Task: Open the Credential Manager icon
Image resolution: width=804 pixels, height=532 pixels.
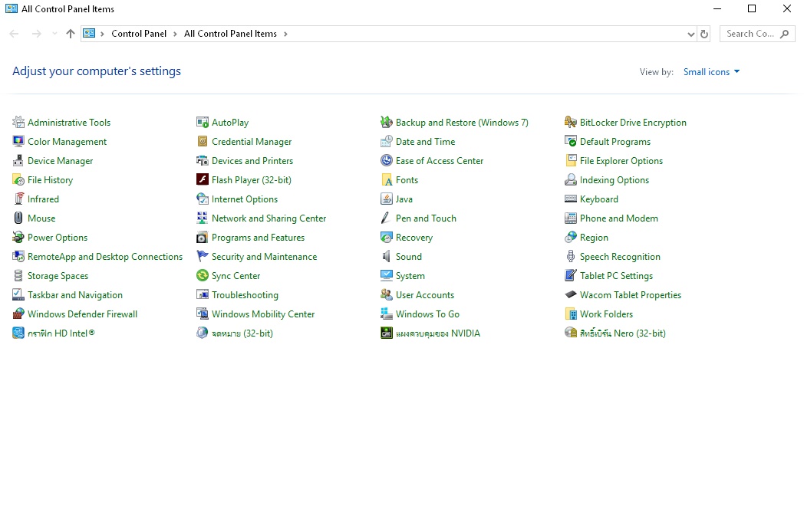Action: (203, 142)
